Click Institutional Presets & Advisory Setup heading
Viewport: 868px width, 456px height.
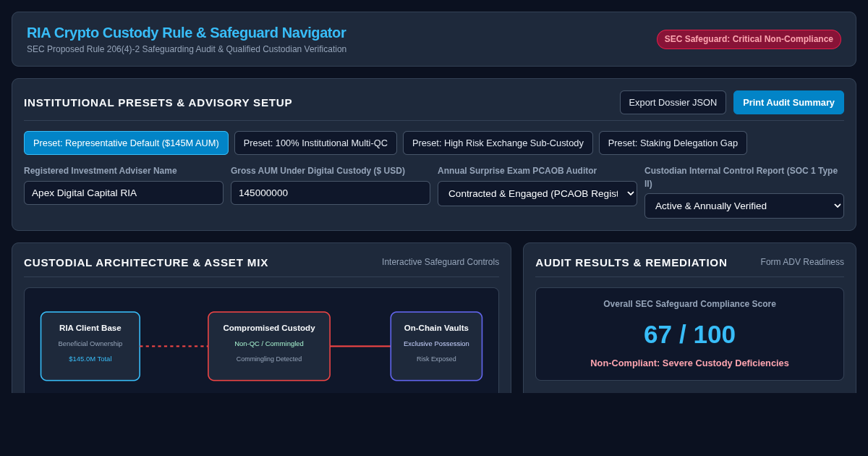pos(158,102)
